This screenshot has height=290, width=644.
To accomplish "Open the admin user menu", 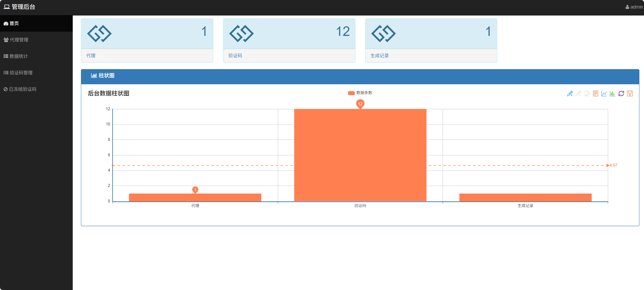I will click(x=634, y=7).
